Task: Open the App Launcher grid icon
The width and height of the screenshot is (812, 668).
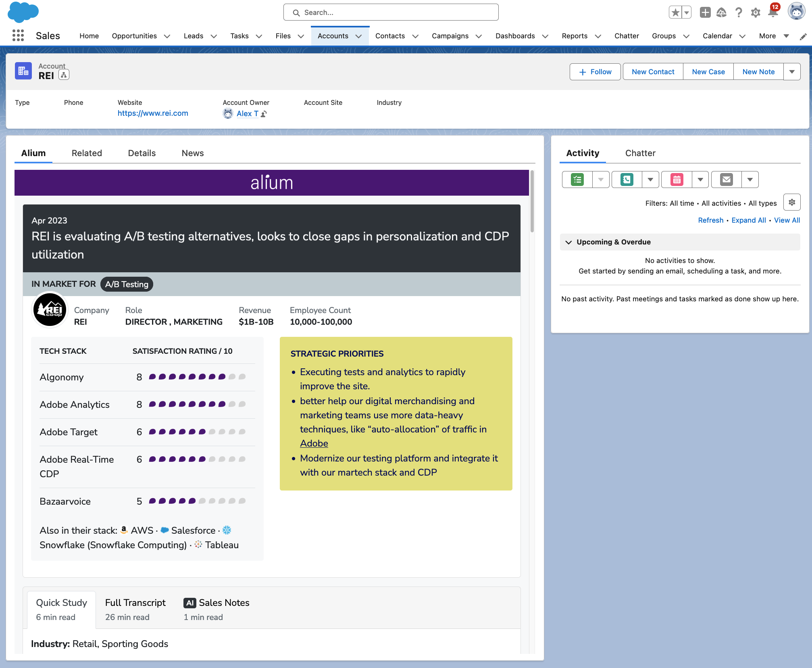Action: pos(18,35)
